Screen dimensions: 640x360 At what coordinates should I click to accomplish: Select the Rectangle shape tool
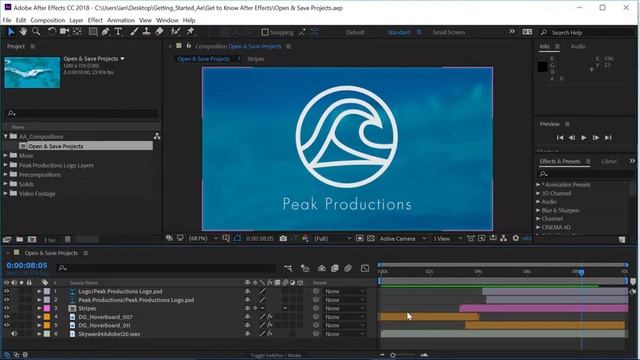pyautogui.click(x=93, y=31)
